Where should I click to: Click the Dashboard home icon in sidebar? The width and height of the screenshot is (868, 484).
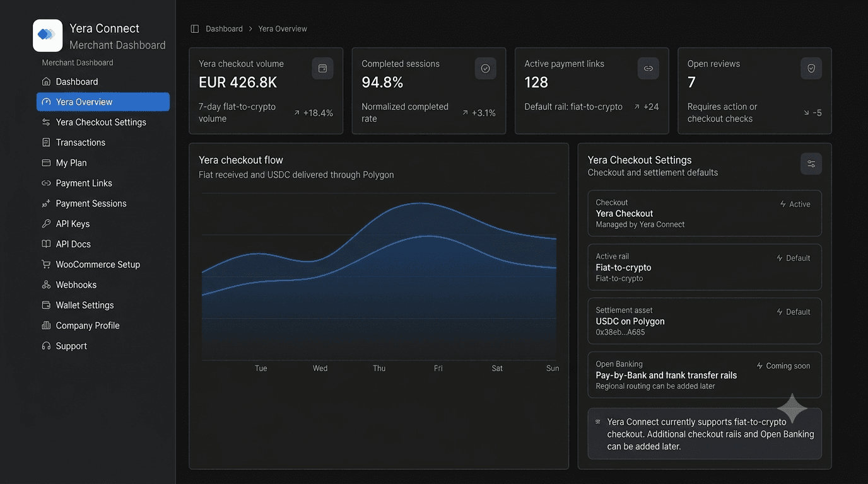coord(46,81)
